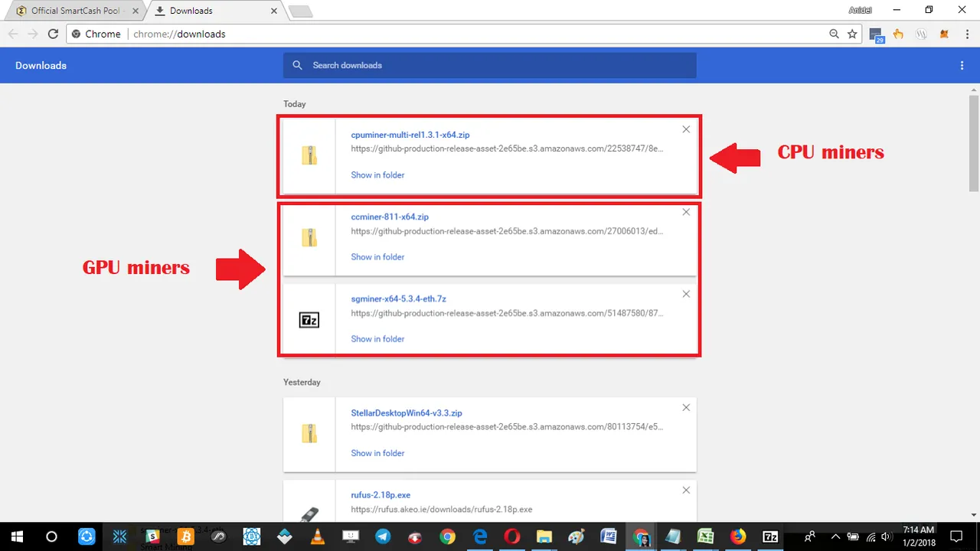Remove StellarDesktopWin64 download from list
980x551 pixels.
[x=686, y=408]
